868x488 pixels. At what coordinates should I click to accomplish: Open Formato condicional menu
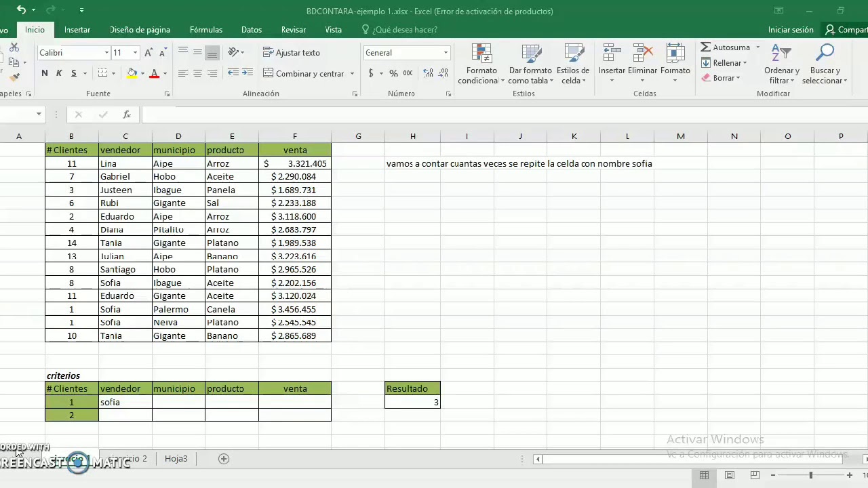tap(481, 64)
